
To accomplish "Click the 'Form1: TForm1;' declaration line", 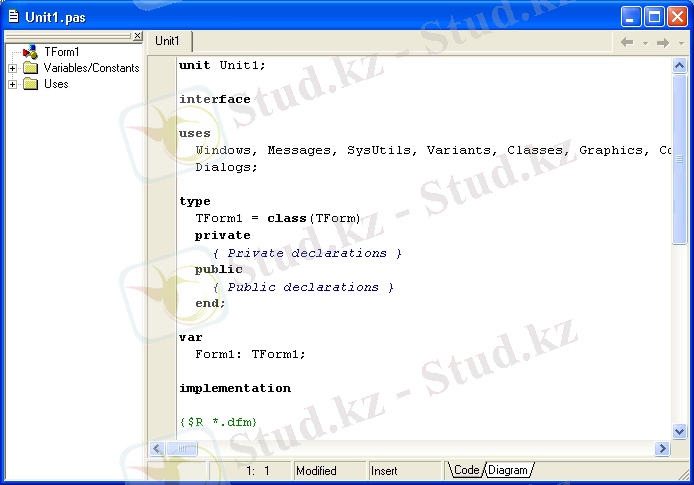I will [251, 354].
